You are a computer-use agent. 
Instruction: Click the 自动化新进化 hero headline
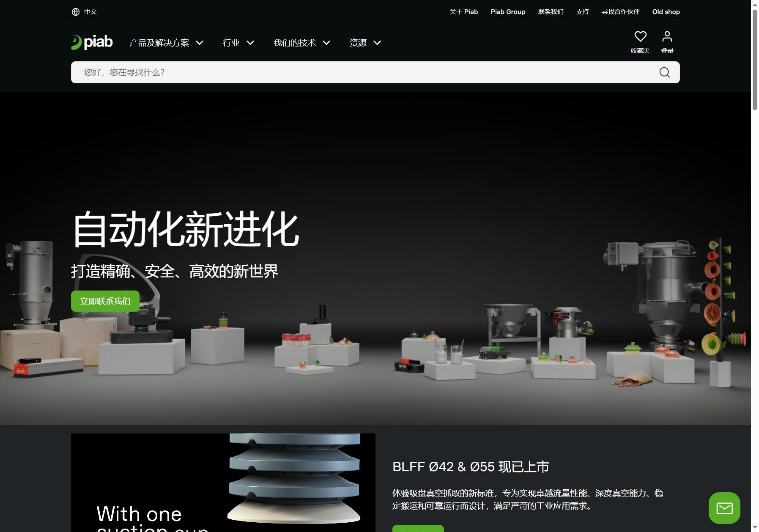coord(186,229)
